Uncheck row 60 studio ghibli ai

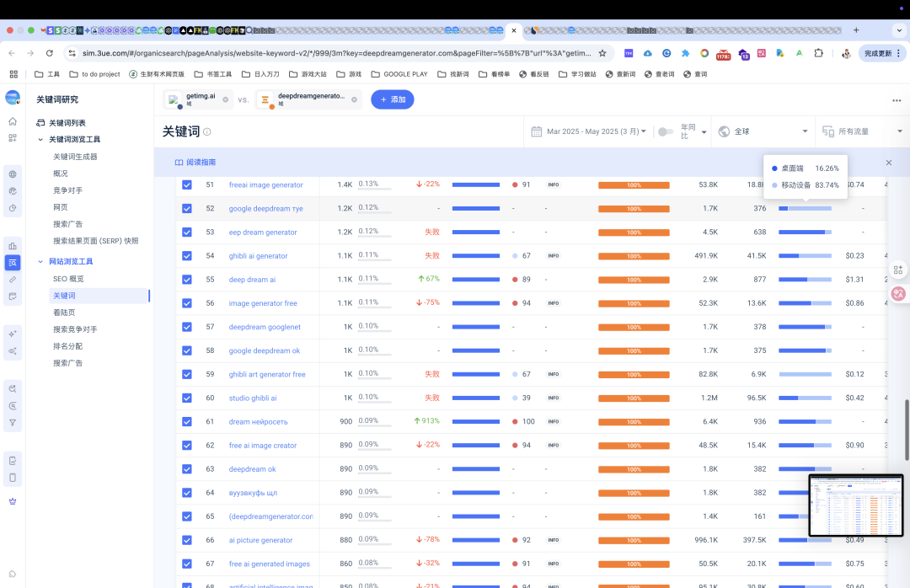pyautogui.click(x=187, y=398)
